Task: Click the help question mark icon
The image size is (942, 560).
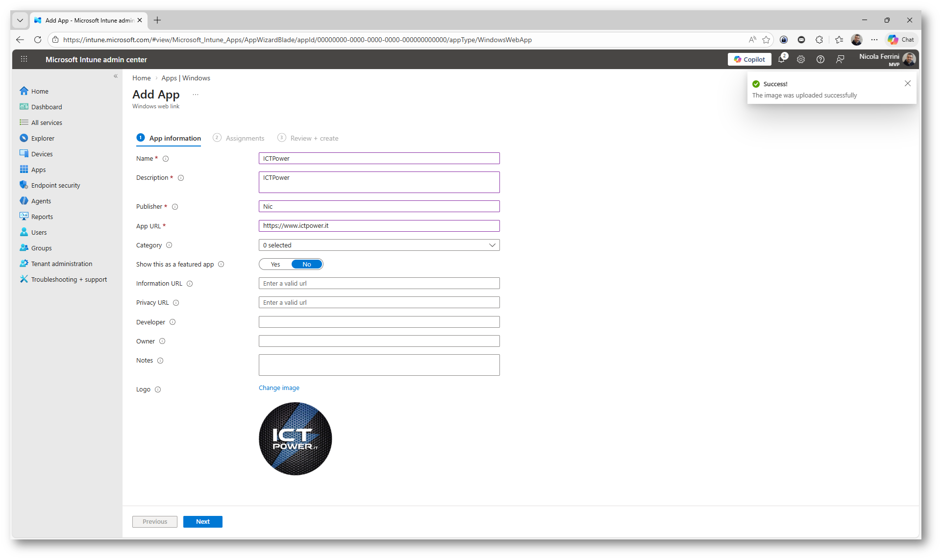Action: click(x=820, y=59)
